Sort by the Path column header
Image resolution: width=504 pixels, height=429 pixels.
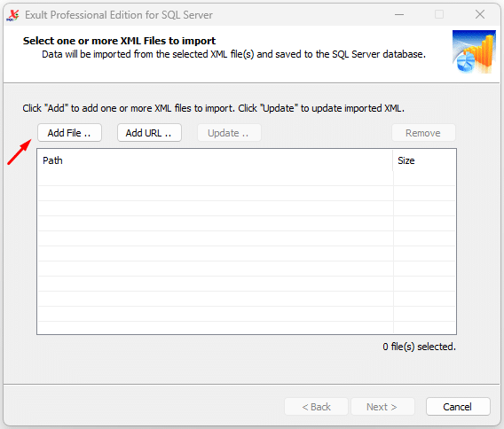[215, 160]
